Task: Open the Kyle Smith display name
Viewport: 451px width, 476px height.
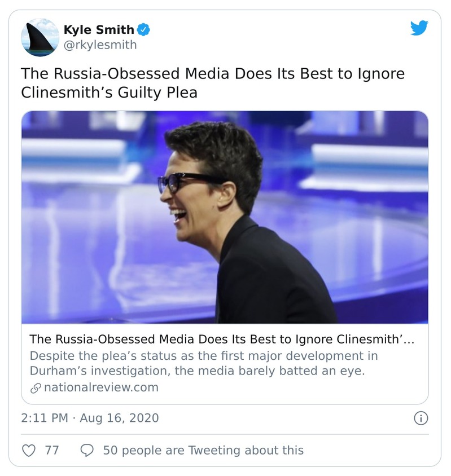Action: click(99, 29)
